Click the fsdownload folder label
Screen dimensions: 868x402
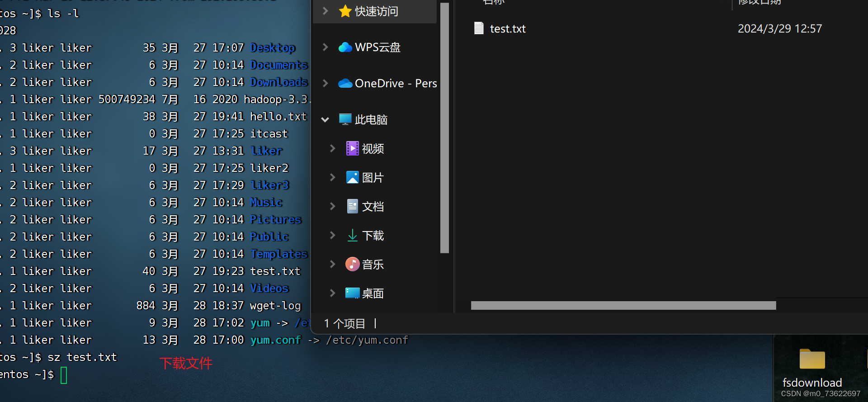[x=812, y=383]
